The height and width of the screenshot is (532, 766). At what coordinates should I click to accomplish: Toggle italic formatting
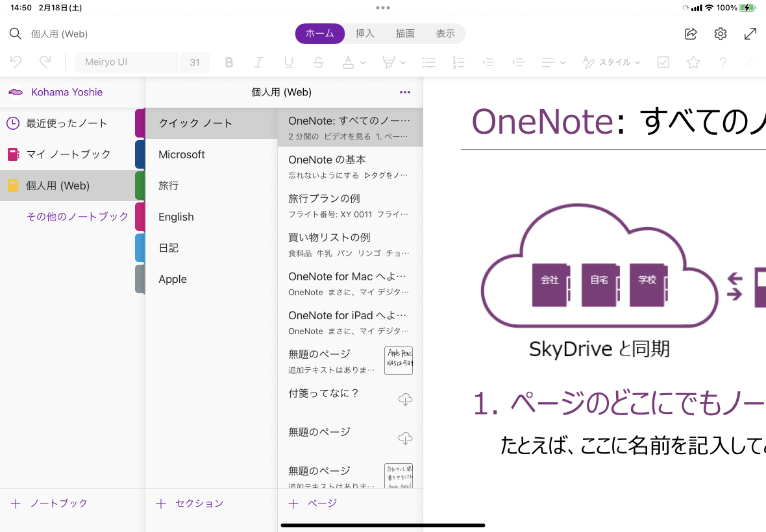pos(258,62)
